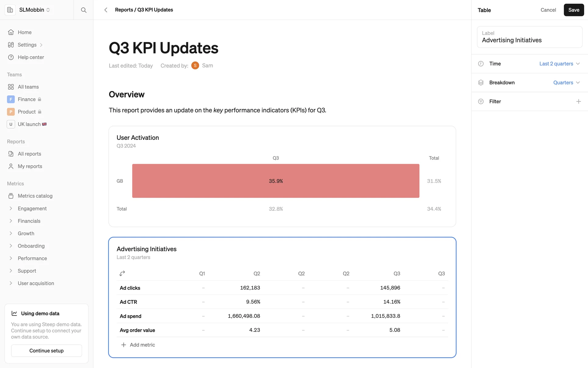Click the search magnifier icon
588x368 pixels.
84,10
